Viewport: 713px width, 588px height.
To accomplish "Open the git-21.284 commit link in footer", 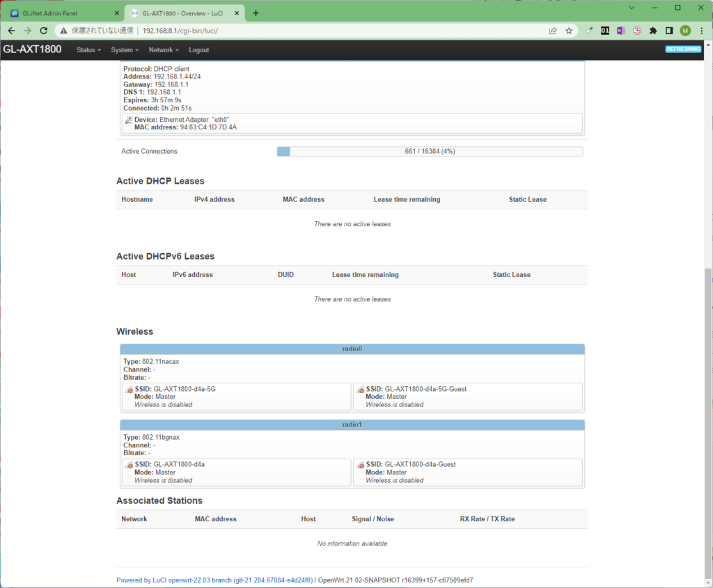I will [272, 579].
